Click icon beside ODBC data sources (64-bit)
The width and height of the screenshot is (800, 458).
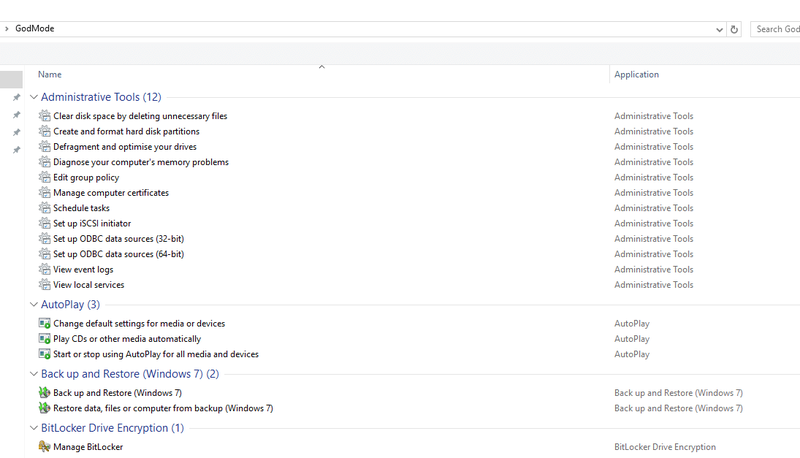click(45, 253)
